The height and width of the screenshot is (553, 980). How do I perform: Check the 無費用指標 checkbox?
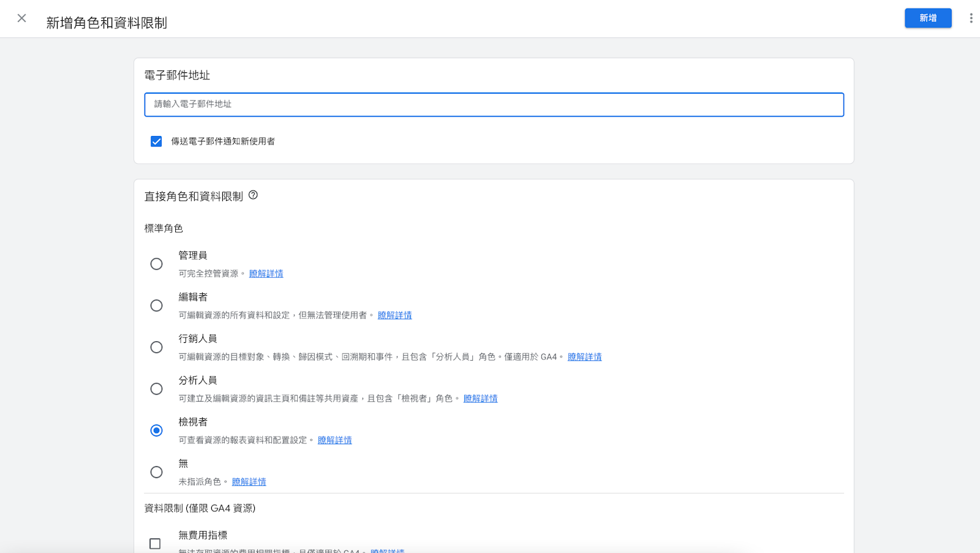click(155, 544)
